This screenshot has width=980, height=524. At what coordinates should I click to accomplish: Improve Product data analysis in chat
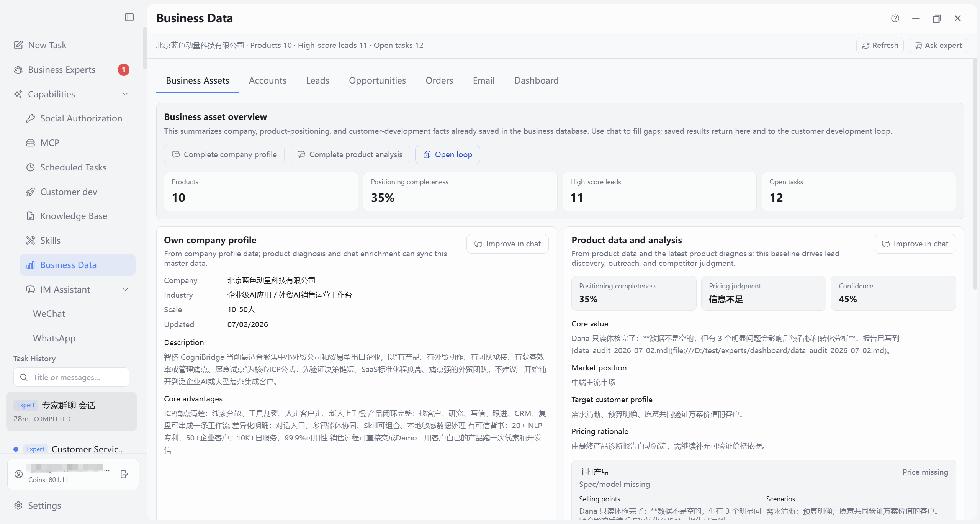tap(915, 244)
